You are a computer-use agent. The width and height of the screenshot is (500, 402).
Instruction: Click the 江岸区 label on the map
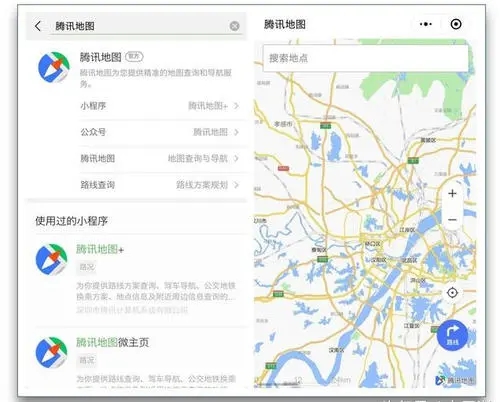[407, 230]
